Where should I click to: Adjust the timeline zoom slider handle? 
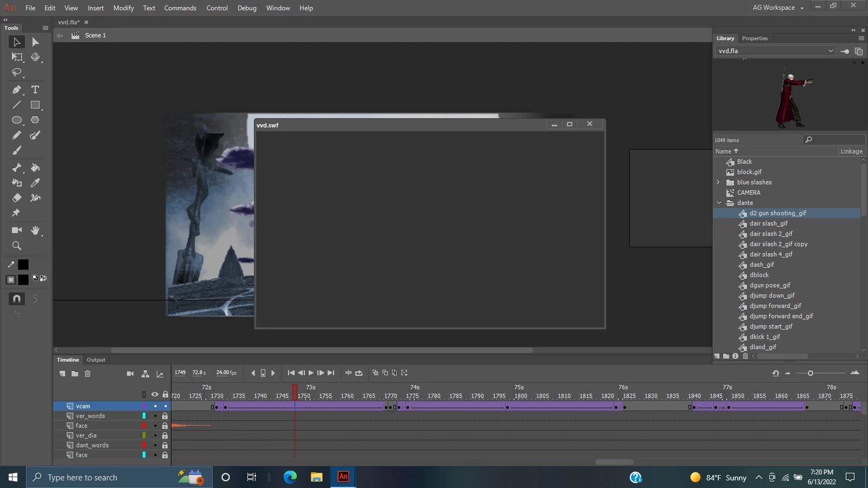pyautogui.click(x=810, y=373)
